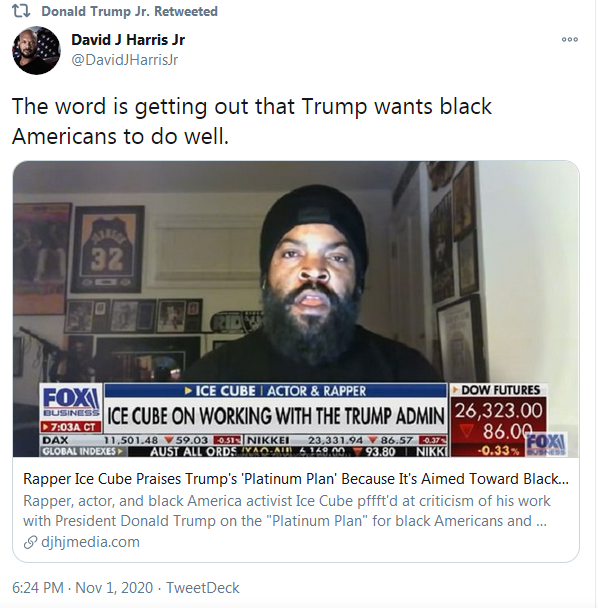Open the David J Harris Jr display name
The height and width of the screenshot is (608, 598).
point(128,40)
